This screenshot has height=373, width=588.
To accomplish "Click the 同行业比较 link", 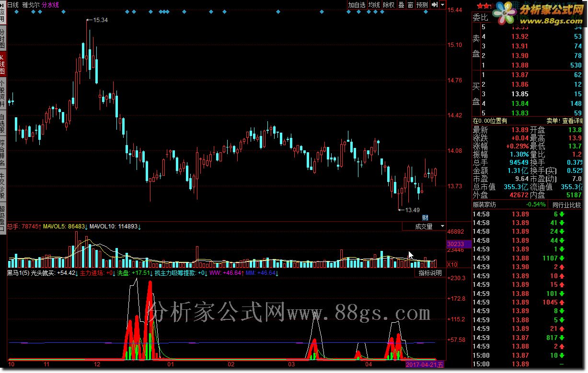I will [566, 204].
